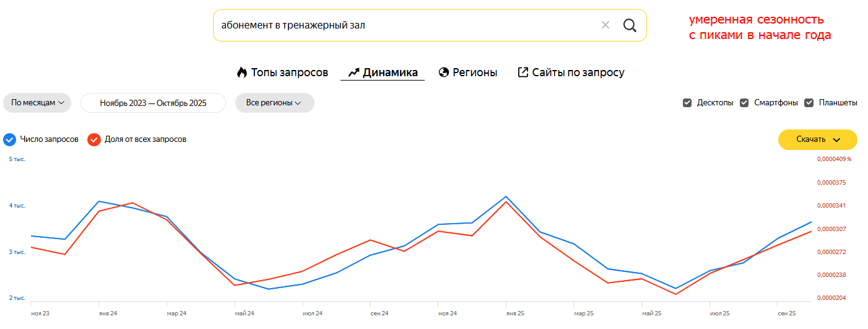Toggle the red Доля от всех запросов series
868x329 pixels.
pyautogui.click(x=94, y=139)
